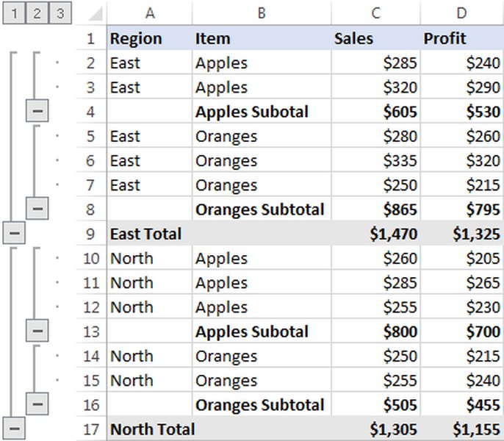Click the Select All corner triangle
The width and height of the screenshot is (504, 441).
click(96, 14)
